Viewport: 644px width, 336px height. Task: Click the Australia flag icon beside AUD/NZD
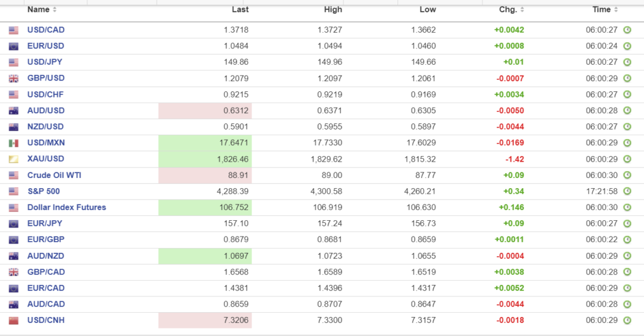click(x=13, y=256)
